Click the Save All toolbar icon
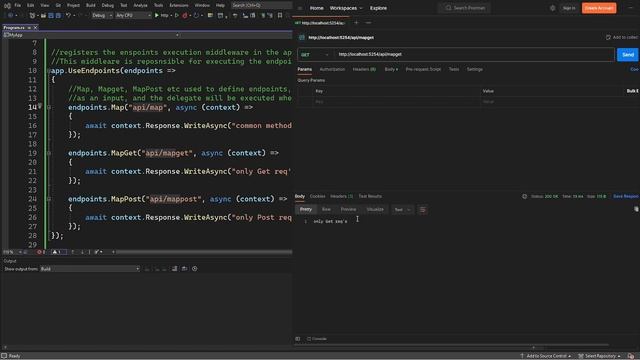 [58, 16]
